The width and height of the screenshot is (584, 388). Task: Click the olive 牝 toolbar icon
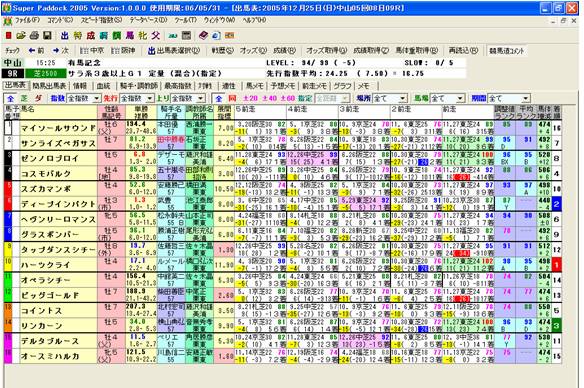(143, 35)
